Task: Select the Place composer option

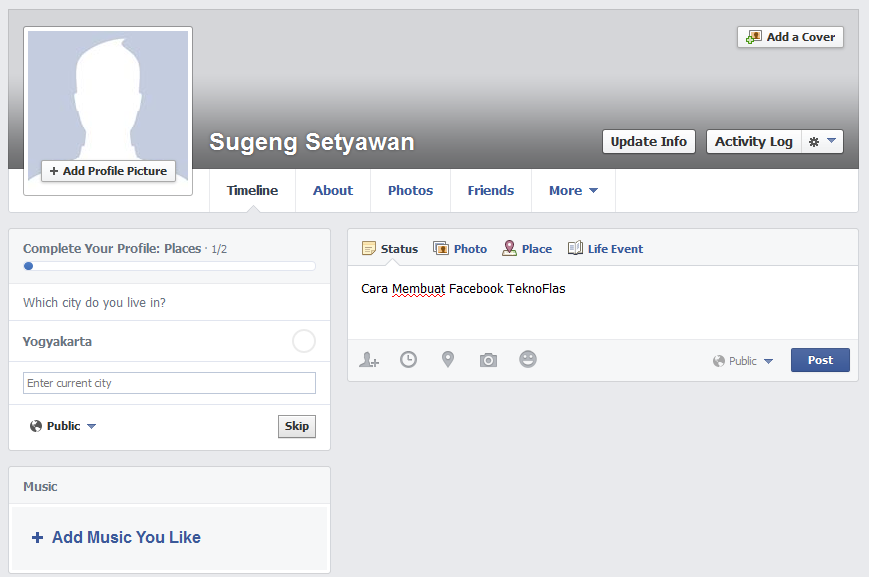Action: (x=527, y=249)
